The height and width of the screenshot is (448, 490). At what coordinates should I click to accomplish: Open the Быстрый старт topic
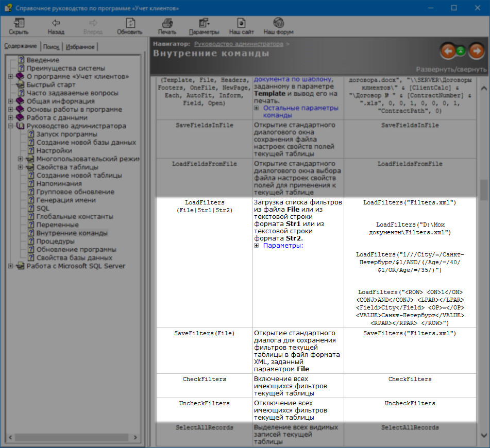[x=51, y=85]
